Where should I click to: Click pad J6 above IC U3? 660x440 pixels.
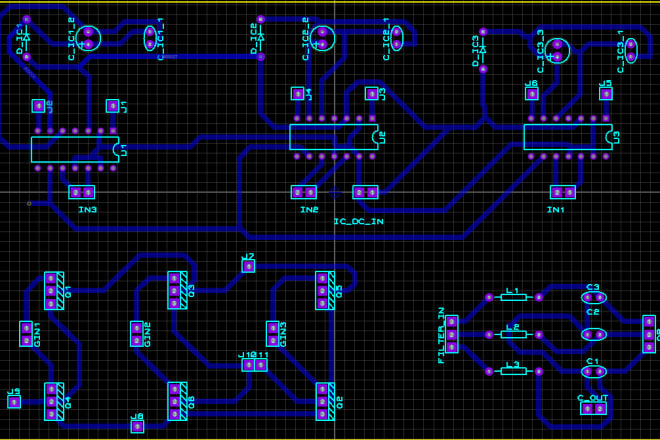point(532,93)
